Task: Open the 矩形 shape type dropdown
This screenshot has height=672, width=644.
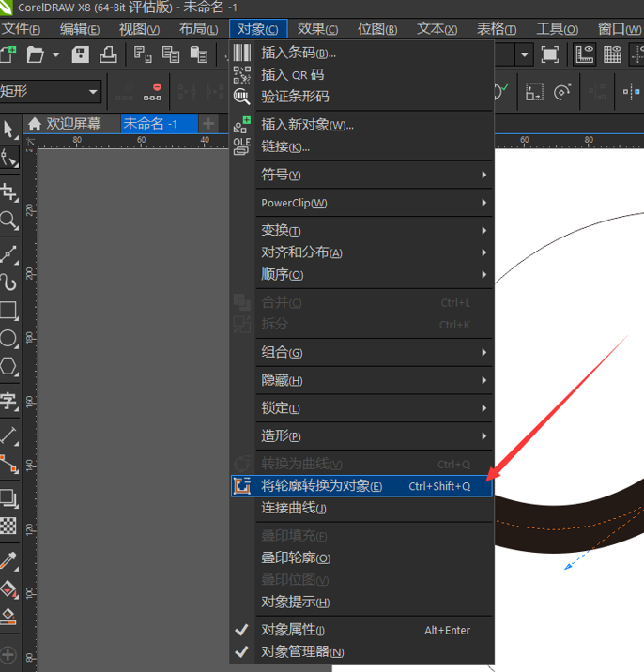Action: 93,92
